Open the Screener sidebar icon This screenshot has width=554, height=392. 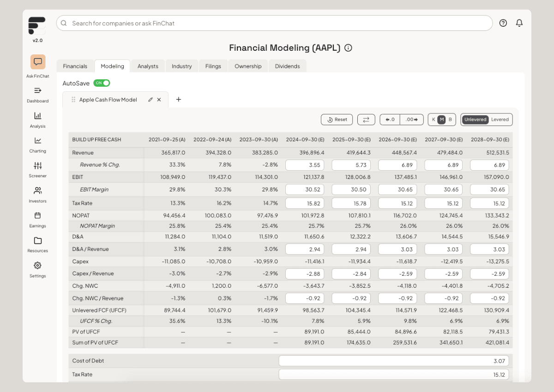38,166
